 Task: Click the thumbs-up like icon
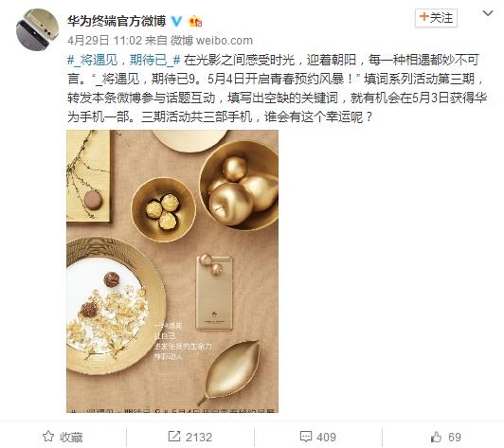click(x=436, y=437)
